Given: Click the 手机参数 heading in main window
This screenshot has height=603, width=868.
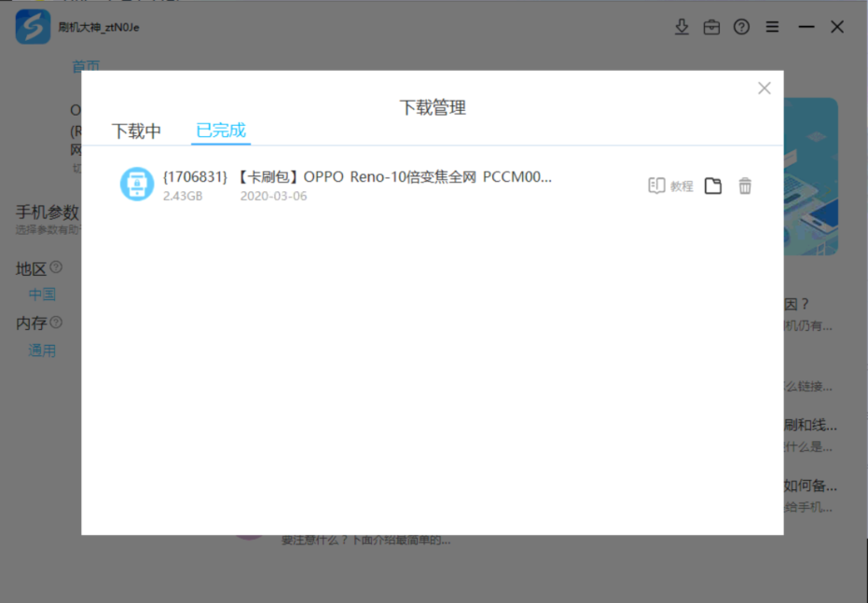Looking at the screenshot, I should point(48,212).
